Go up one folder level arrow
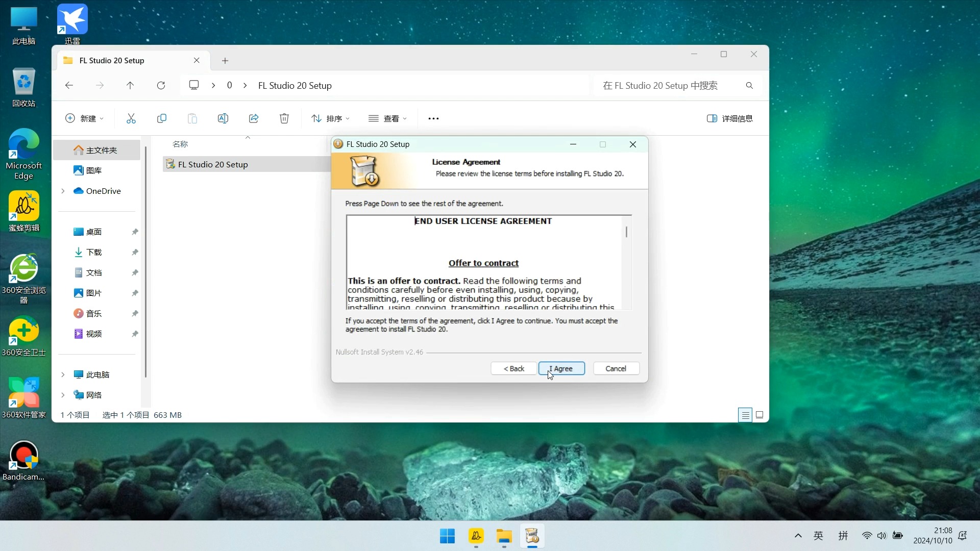This screenshot has height=551, width=980. [130, 85]
